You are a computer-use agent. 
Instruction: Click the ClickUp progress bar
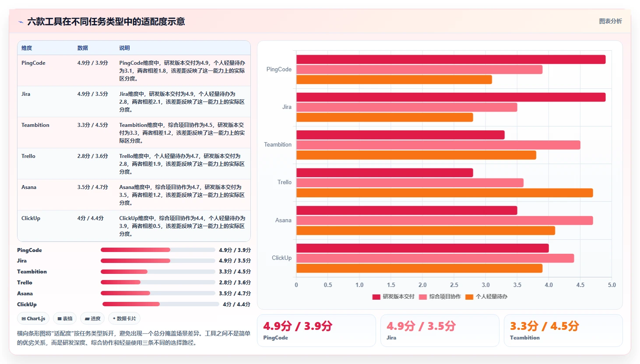161,304
